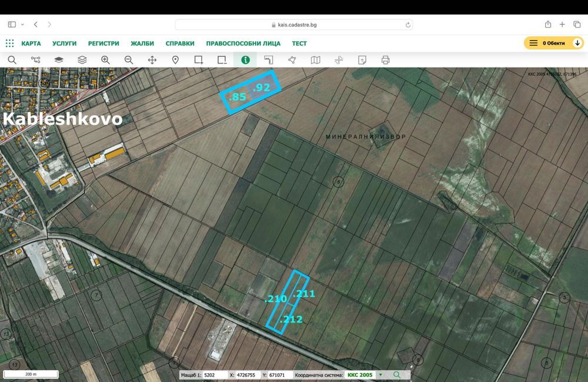Click the 0 Обекти button

pos(553,43)
